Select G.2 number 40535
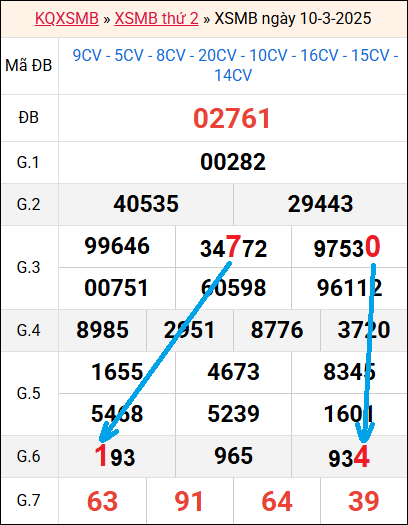This screenshot has height=525, width=408. pos(146,204)
